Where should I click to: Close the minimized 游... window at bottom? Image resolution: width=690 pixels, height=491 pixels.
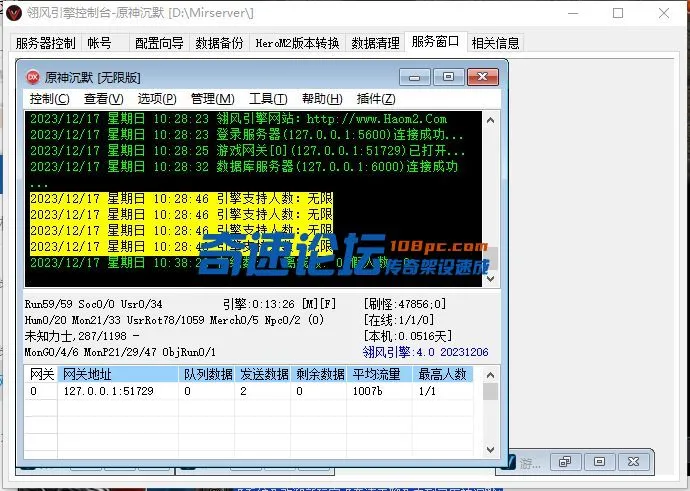(634, 462)
